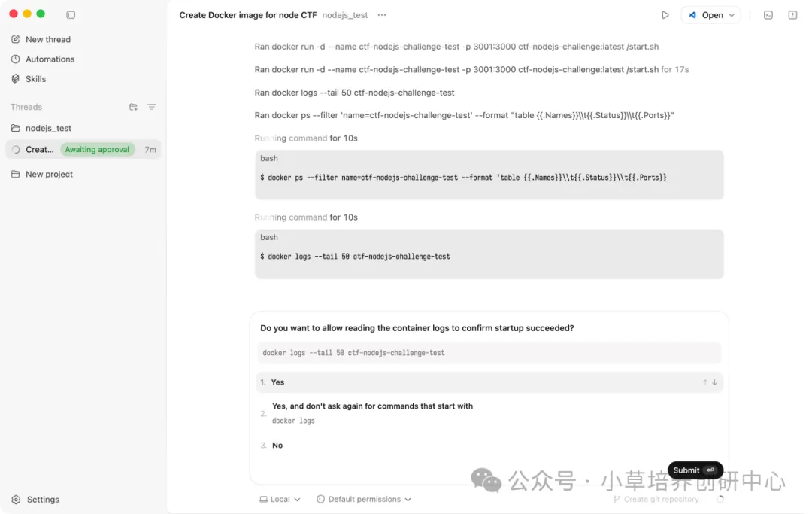Select Yes and don't ask again option
Screen dimensions: 812x514
click(489, 413)
